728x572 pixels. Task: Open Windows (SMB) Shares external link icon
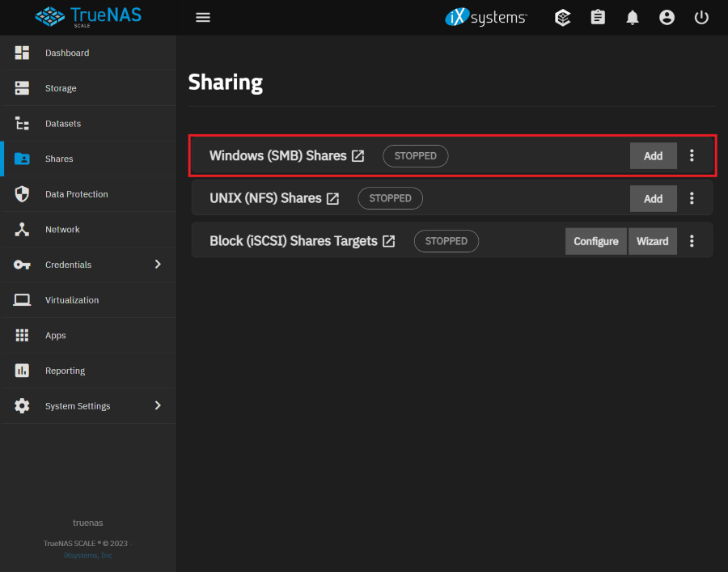pyautogui.click(x=358, y=156)
